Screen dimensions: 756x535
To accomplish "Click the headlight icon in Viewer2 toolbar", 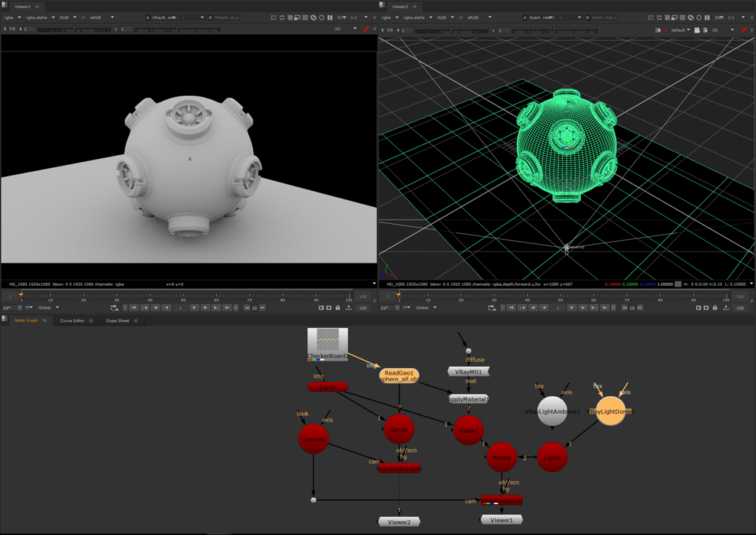I will (658, 30).
